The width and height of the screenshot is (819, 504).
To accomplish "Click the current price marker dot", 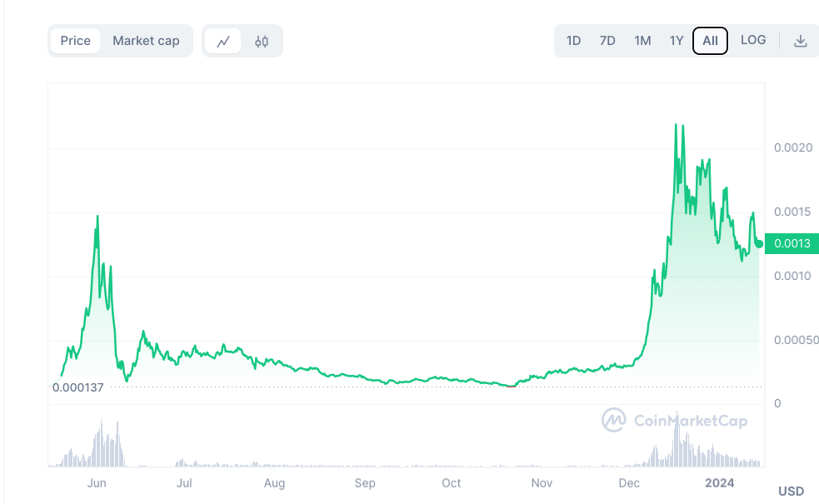I will coord(759,244).
